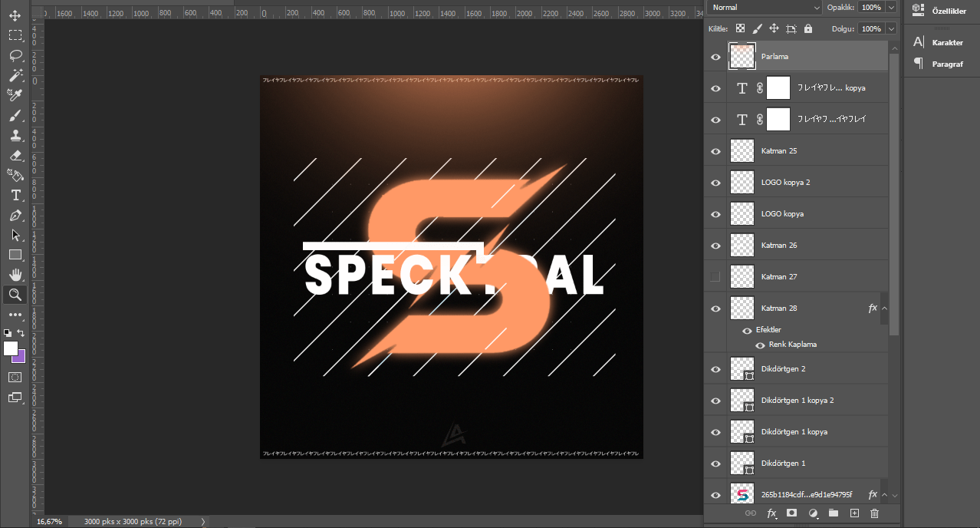
Task: Select the Clone Stamp tool
Action: [x=15, y=135]
